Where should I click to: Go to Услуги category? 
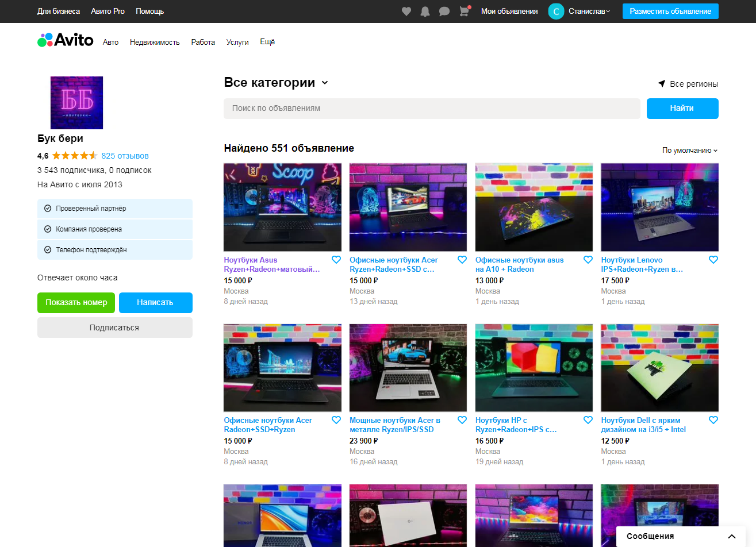pos(237,42)
